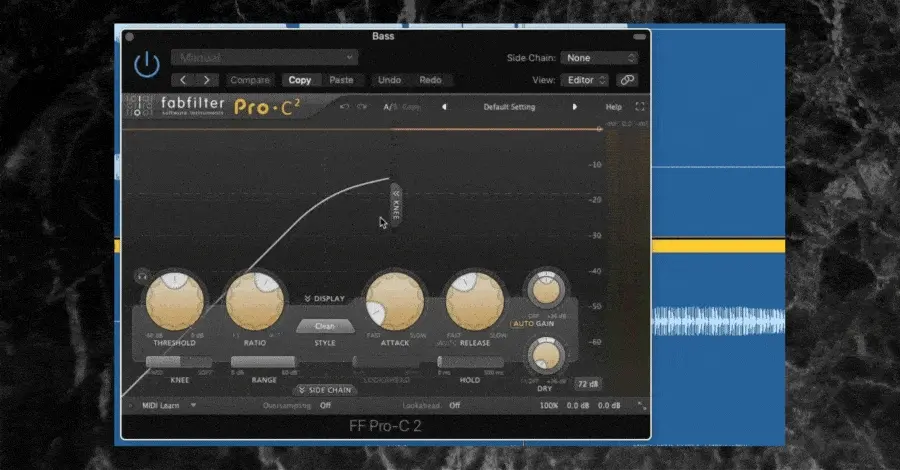Click the Undo button in plugin header
Viewport: 900px width, 470px height.
point(389,80)
